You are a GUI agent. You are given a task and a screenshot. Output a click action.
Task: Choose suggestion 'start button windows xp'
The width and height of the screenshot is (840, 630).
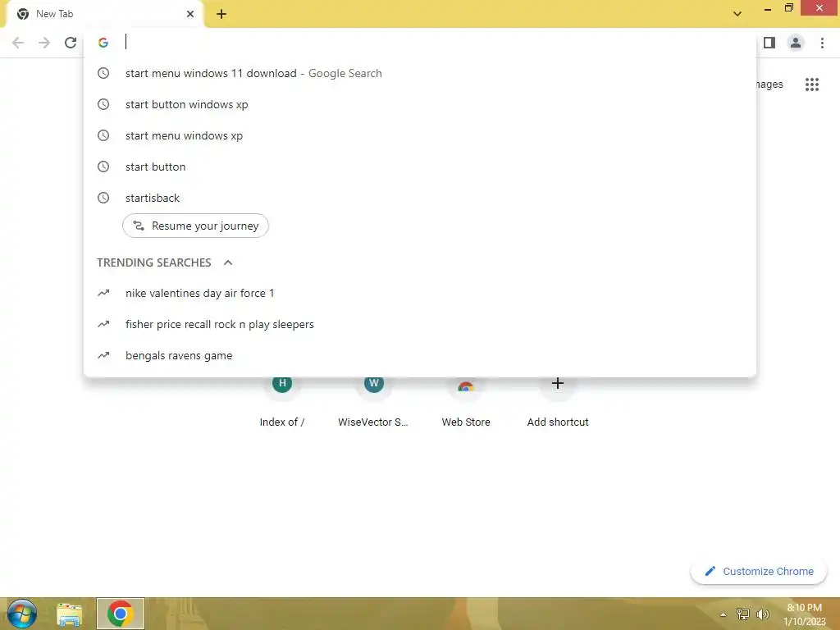pyautogui.click(x=420, y=104)
